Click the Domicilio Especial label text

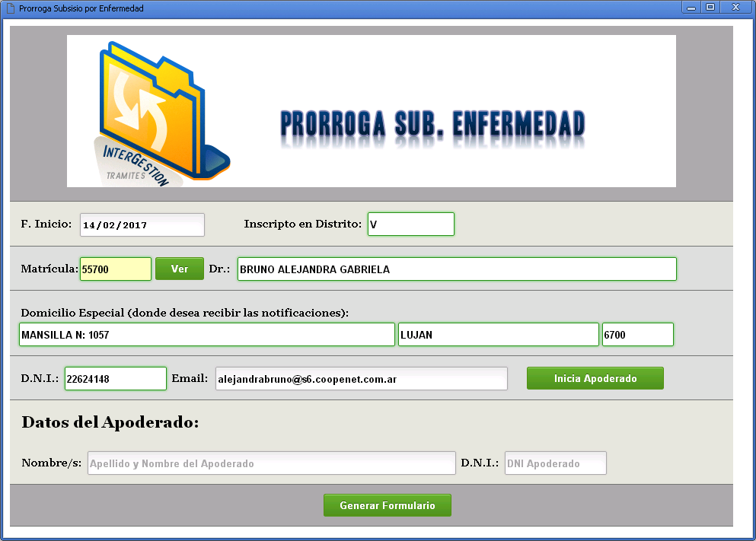coord(185,313)
